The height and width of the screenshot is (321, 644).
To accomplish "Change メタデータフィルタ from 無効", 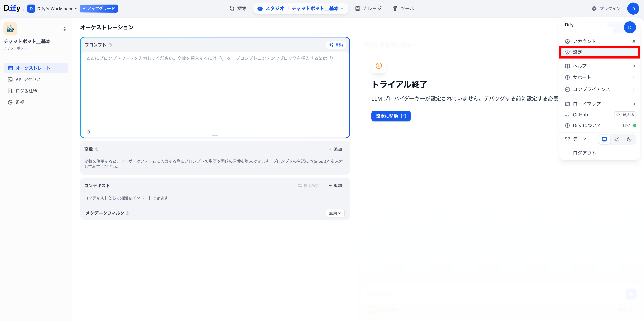I will [x=335, y=213].
